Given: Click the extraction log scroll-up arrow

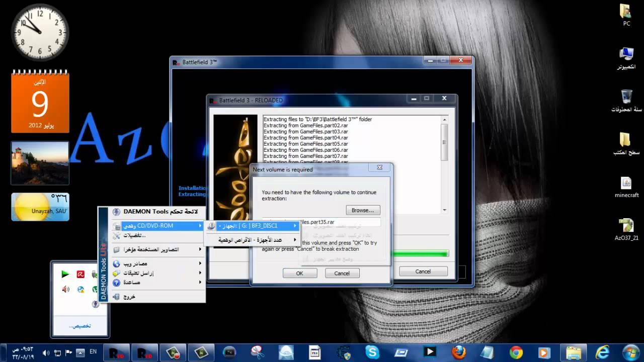Looking at the screenshot, I should tap(444, 119).
